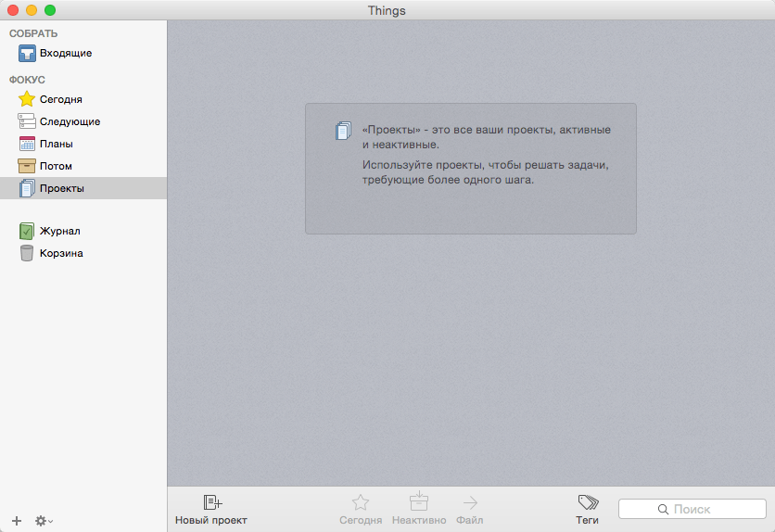Viewport: 775px width, 532px height.
Task: Click the Неактивно toolbar button
Action: coord(419,509)
